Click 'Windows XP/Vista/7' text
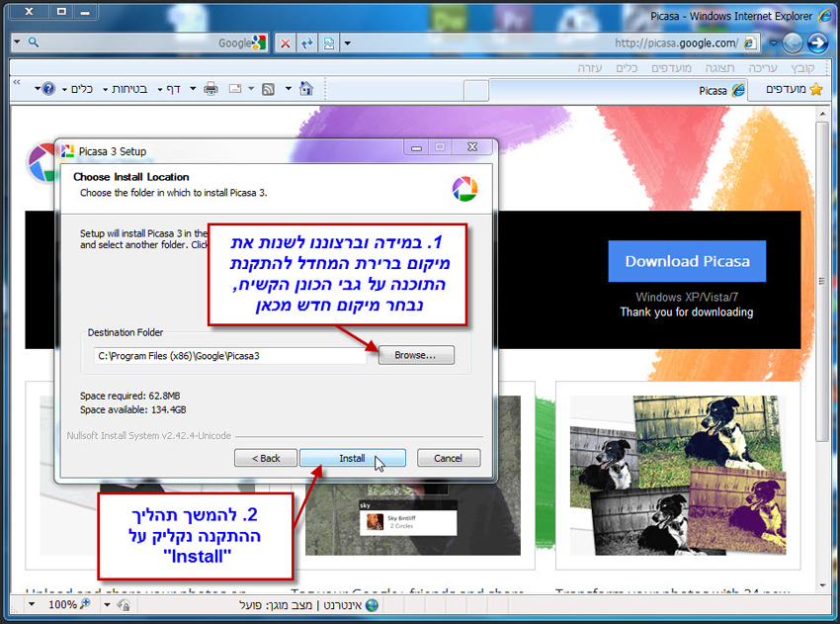The image size is (840, 624). [687, 297]
